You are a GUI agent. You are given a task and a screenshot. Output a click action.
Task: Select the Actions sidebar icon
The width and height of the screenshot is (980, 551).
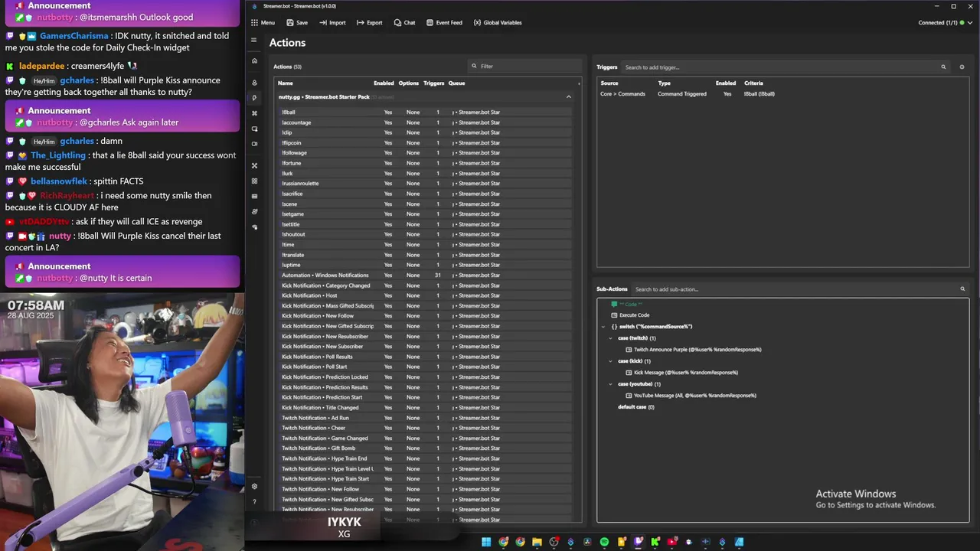click(x=254, y=98)
